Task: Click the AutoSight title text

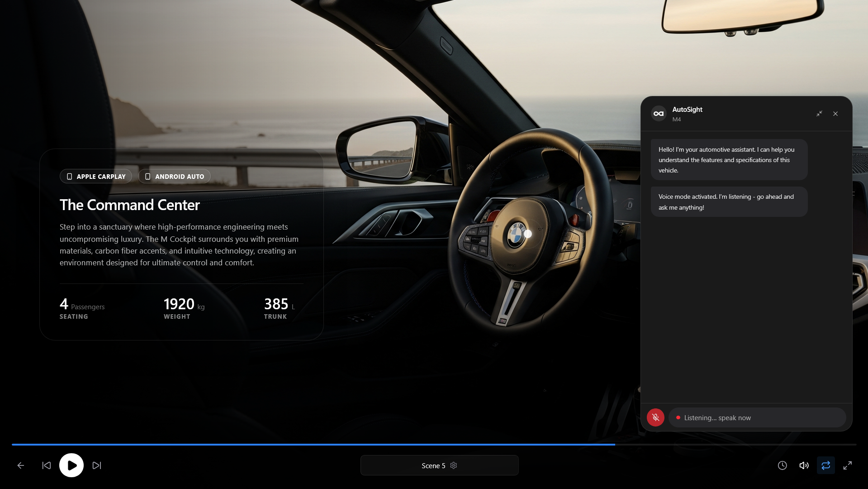Action: (x=687, y=110)
